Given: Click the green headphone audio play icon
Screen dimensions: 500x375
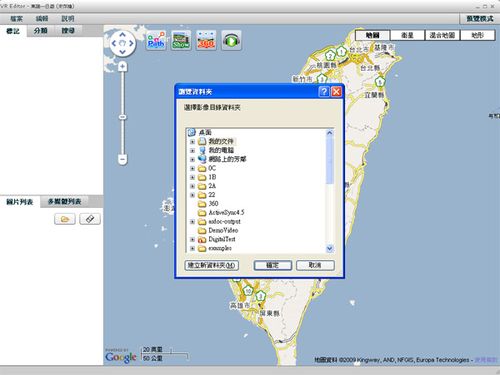Looking at the screenshot, I should click(231, 41).
